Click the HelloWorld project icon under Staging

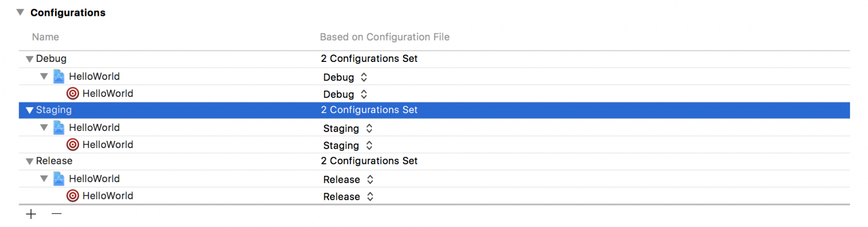(59, 128)
